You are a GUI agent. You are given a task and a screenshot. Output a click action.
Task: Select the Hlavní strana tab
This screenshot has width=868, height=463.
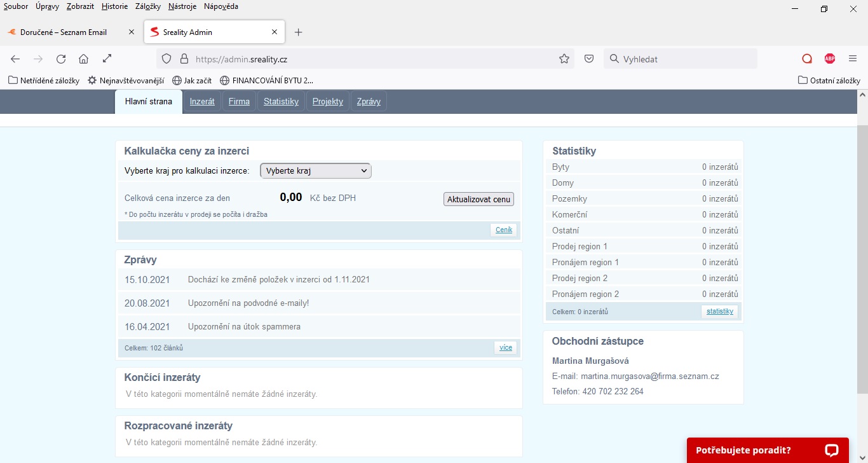pos(149,102)
